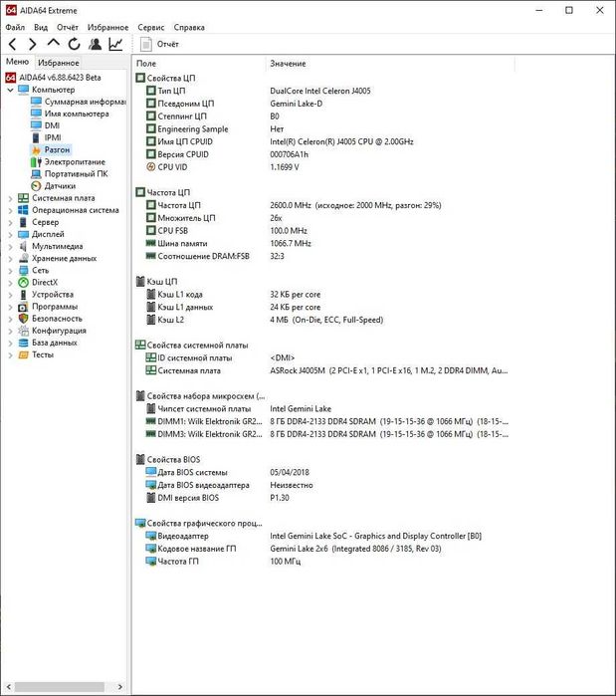
Task: Open the Избранное menu in menu bar
Action: coord(107,28)
